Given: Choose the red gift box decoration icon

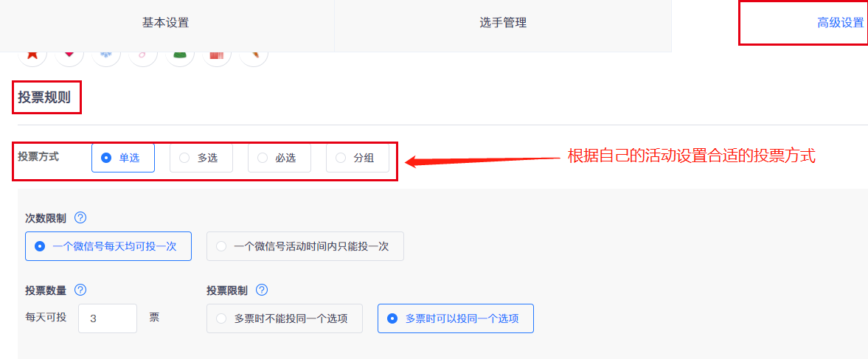Looking at the screenshot, I should [216, 57].
